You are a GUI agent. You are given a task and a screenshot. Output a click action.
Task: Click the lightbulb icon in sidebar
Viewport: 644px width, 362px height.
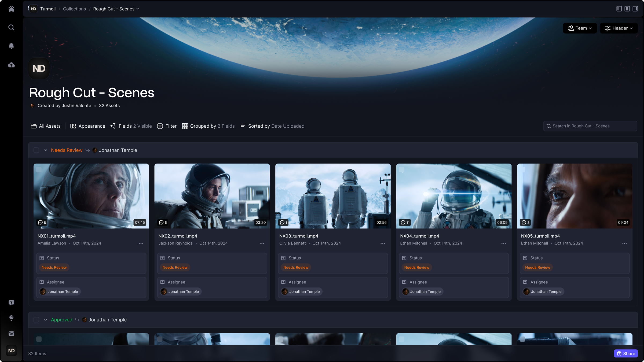click(x=11, y=318)
